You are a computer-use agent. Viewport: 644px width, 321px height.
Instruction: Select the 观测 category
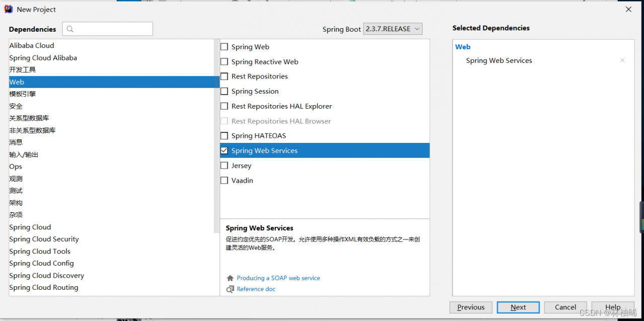[111, 179]
